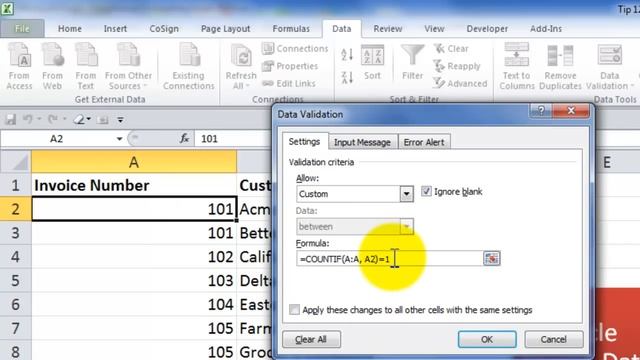Viewport: 640px width, 360px height.
Task: Sort Z to A descending
Action: point(347,77)
